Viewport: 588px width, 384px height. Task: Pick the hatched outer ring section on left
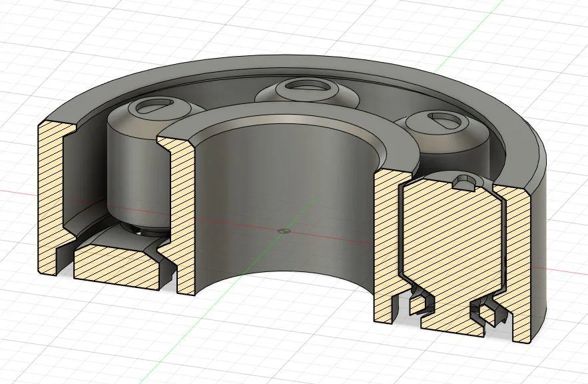pyautogui.click(x=50, y=195)
